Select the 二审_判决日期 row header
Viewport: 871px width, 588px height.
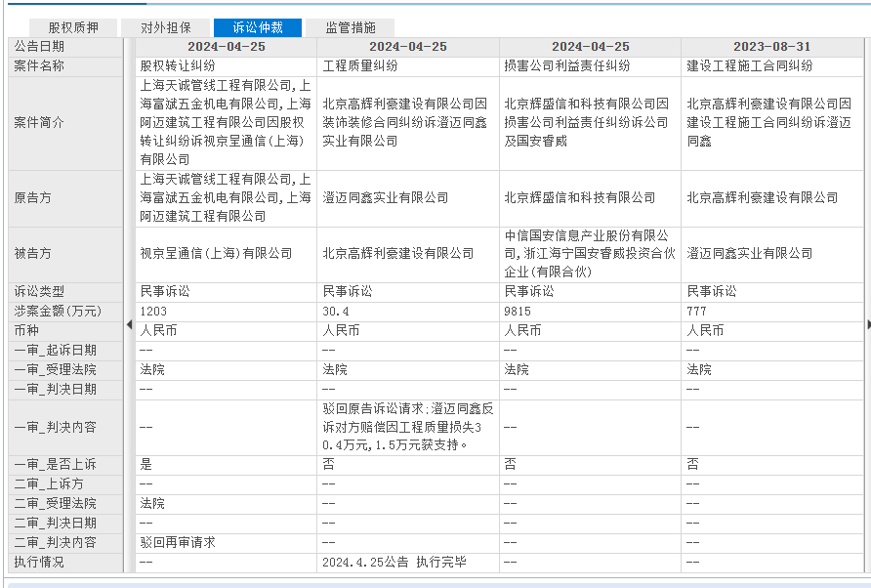click(65, 523)
